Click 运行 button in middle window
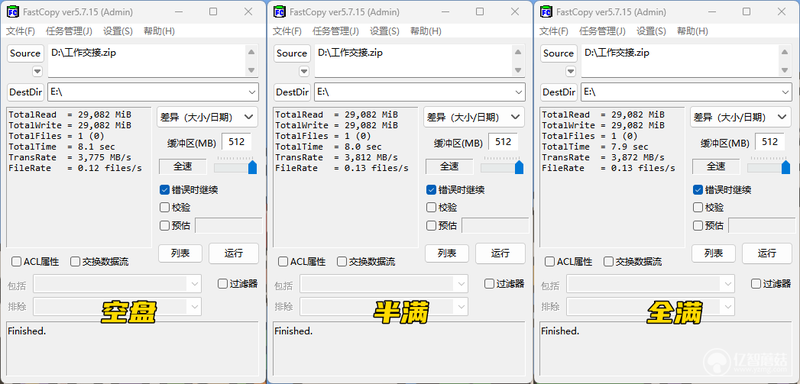Viewport: 800px width, 384px height. (x=500, y=253)
